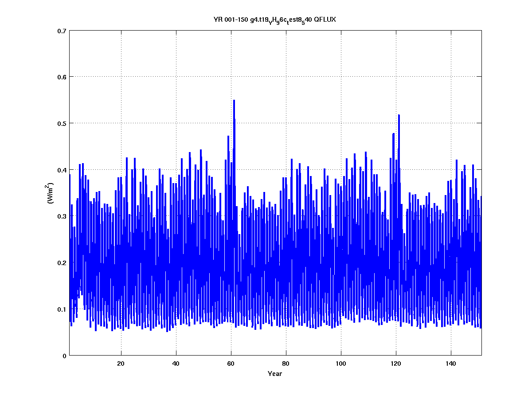Image resolution: width=532 pixels, height=399 pixels.
Task: Click y-axis tick label '0.2'
Action: tap(62, 263)
